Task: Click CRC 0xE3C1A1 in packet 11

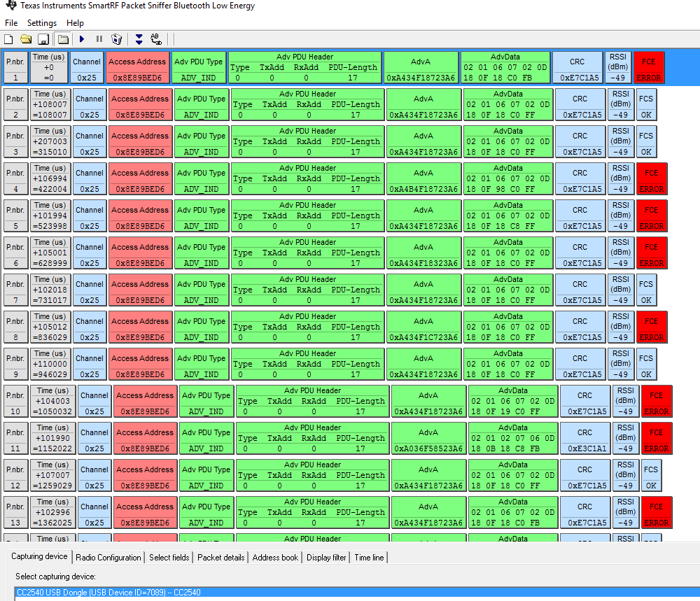Action: coord(584,438)
